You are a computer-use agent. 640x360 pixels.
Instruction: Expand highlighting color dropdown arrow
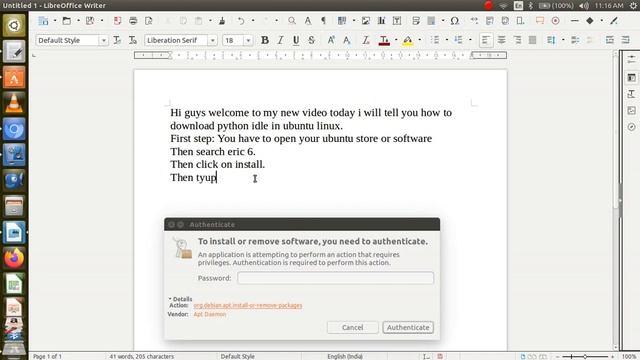click(x=420, y=40)
